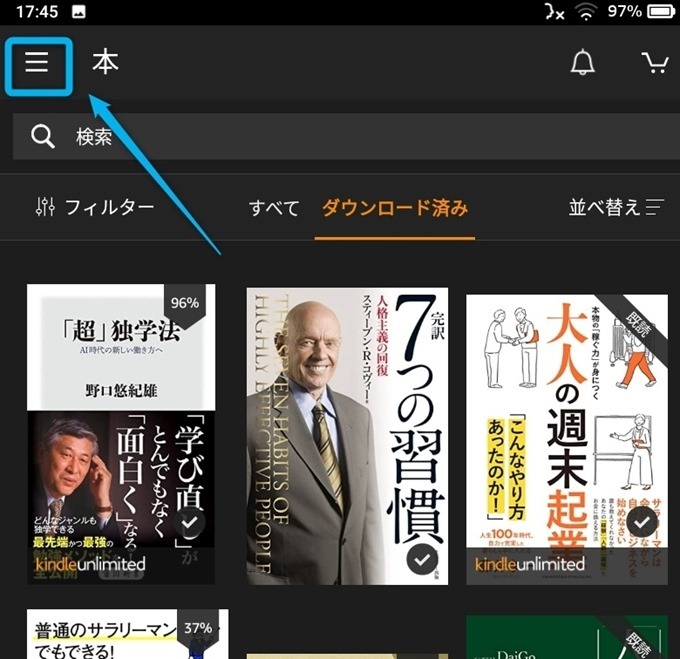Viewport: 680px width, 659px height.
Task: Check the Wi-Fi status icon
Action: pyautogui.click(x=586, y=12)
